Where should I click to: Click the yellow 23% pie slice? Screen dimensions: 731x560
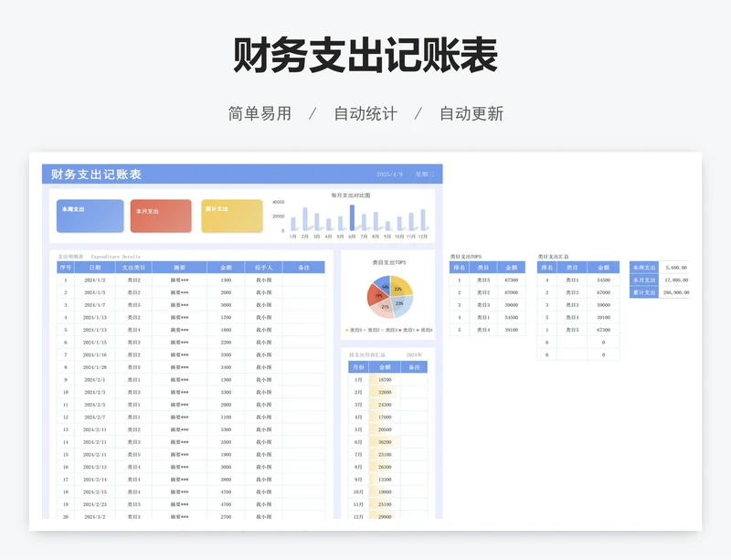click(400, 286)
